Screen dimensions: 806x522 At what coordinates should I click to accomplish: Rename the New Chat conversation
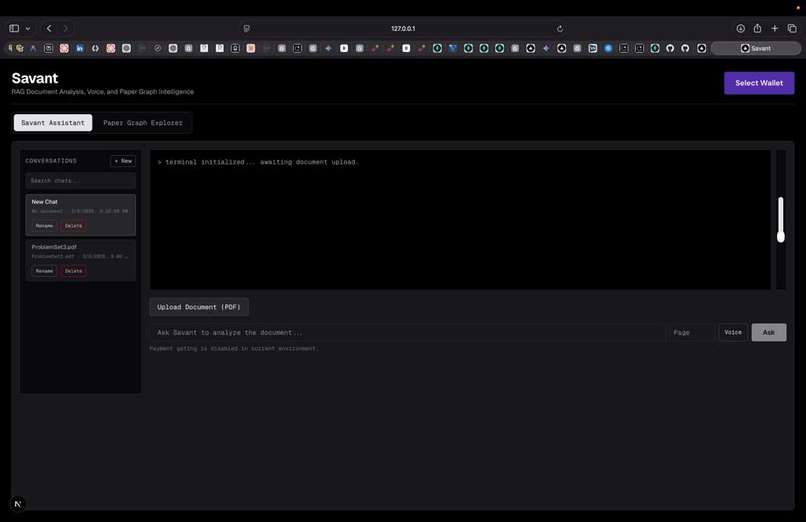[44, 226]
